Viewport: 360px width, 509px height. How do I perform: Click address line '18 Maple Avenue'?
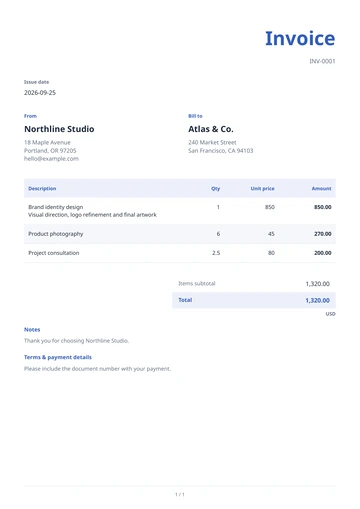click(47, 142)
